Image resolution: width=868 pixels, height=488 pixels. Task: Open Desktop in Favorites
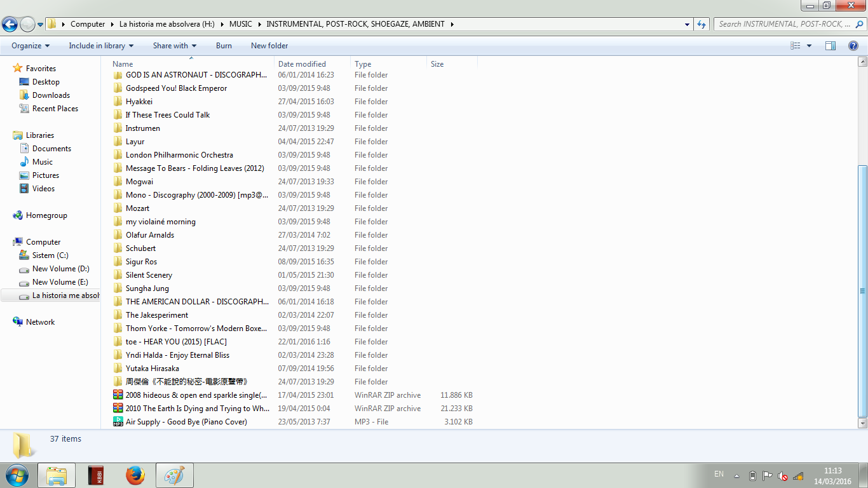[x=46, y=82]
